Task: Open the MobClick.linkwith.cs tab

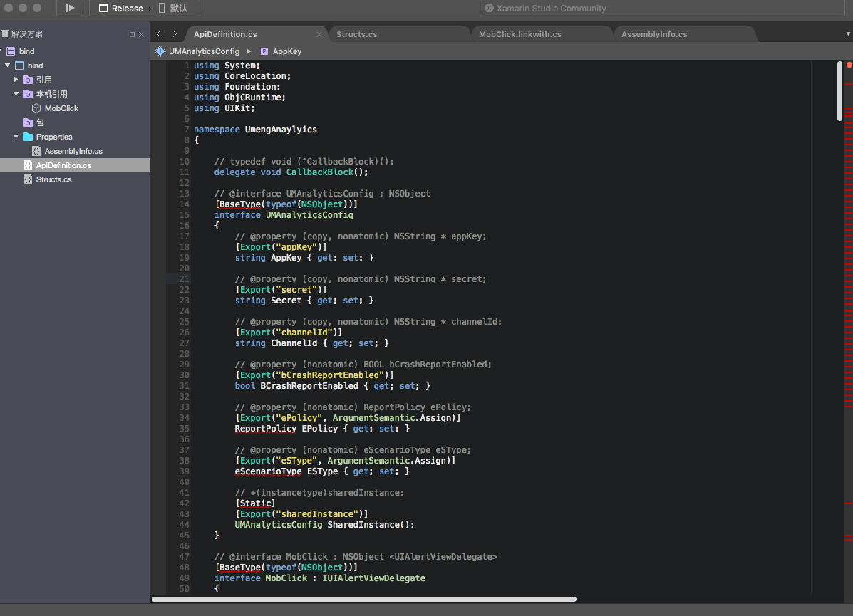Action: click(x=519, y=34)
